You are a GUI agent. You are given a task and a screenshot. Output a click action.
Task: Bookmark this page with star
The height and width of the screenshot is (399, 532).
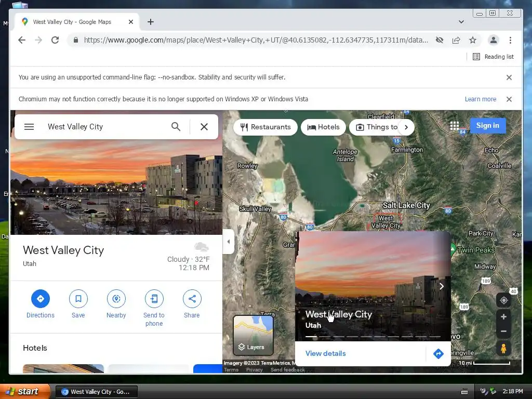(x=473, y=40)
